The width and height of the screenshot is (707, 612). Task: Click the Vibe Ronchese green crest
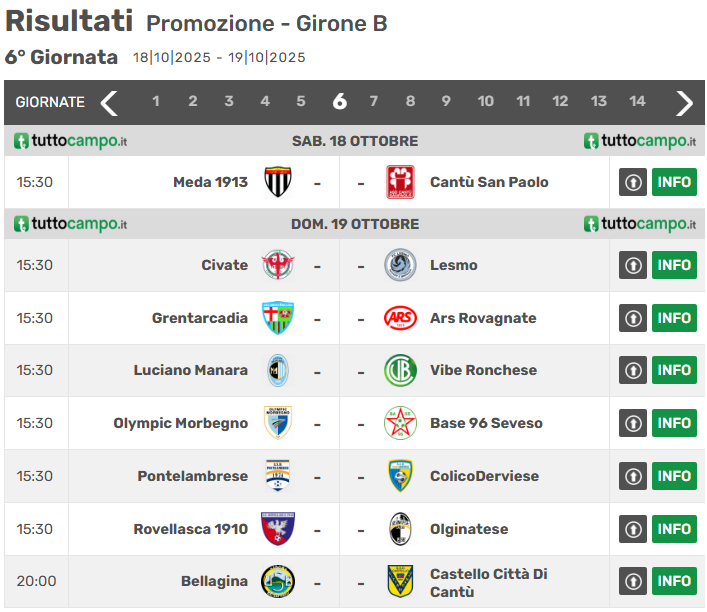coord(400,370)
